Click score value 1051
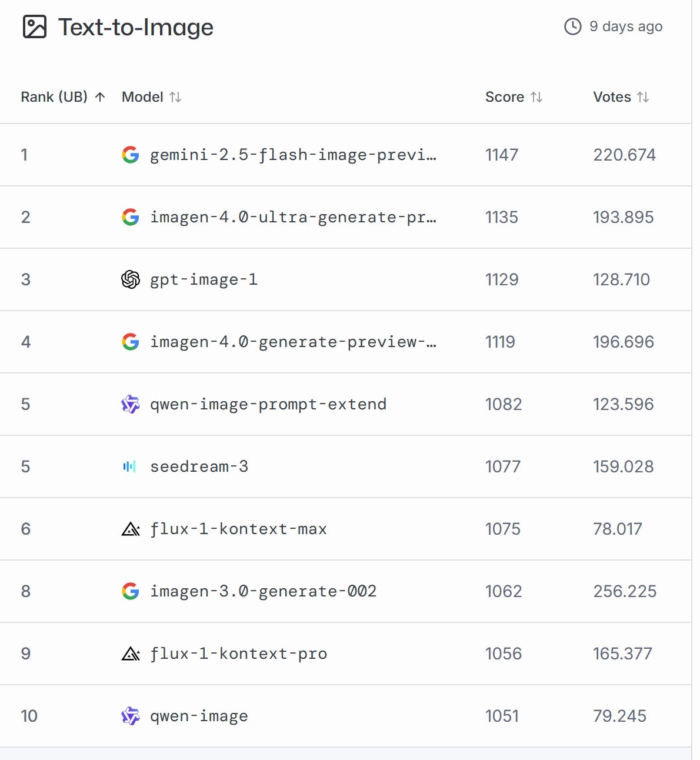This screenshot has height=760, width=700. coord(502,716)
